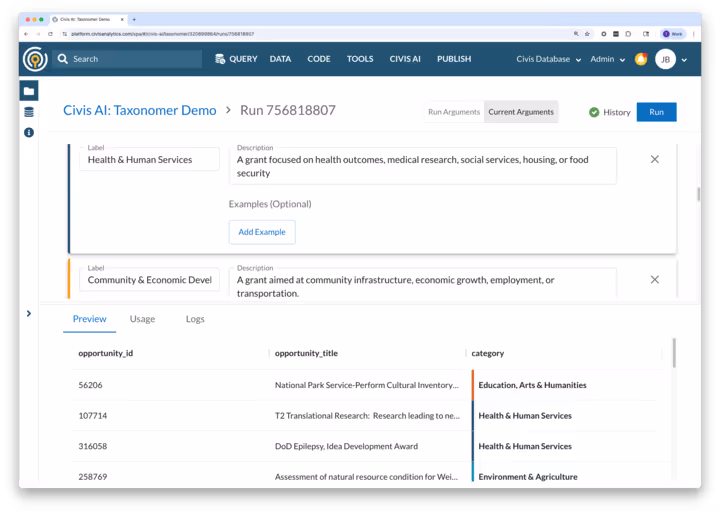
Task: Click the blue Run button
Action: tap(656, 112)
